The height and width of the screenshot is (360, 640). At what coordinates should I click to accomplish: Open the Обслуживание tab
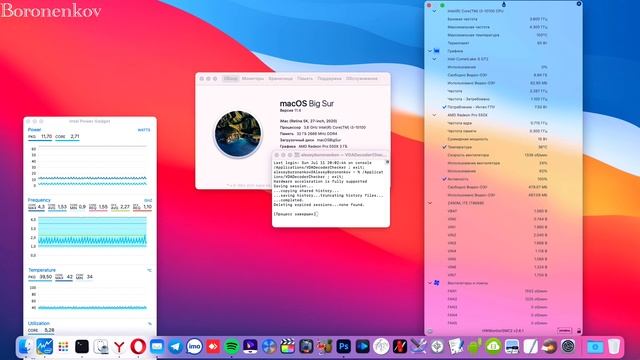(362, 78)
